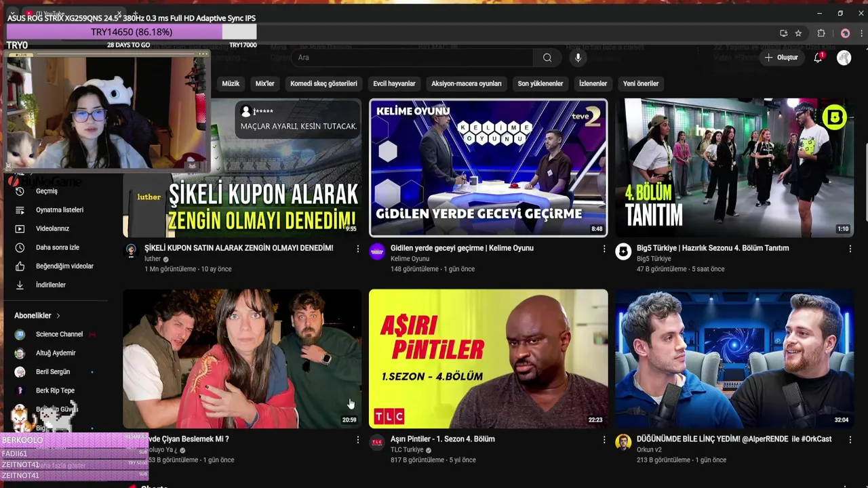Play the Aşırı Pintiler TLC thumbnail
This screenshot has width=868, height=488.
click(488, 359)
